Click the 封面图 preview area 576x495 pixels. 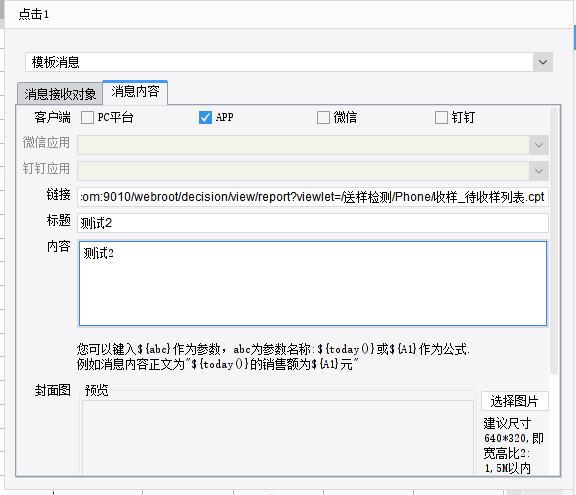pyautogui.click(x=278, y=437)
